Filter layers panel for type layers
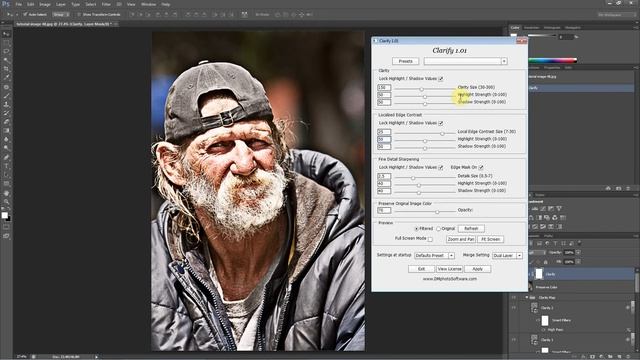This screenshot has height=360, width=640. point(555,243)
